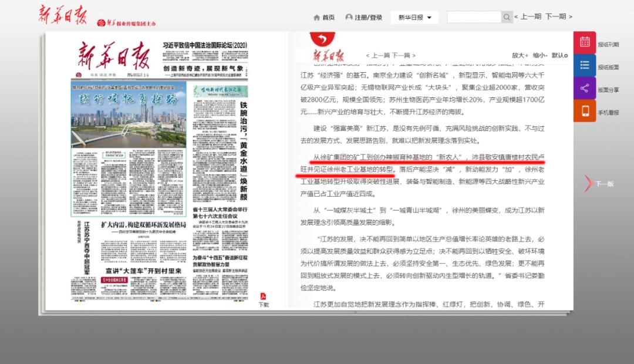Open the 报纸版面 list icon
The image size is (634, 364).
click(585, 65)
